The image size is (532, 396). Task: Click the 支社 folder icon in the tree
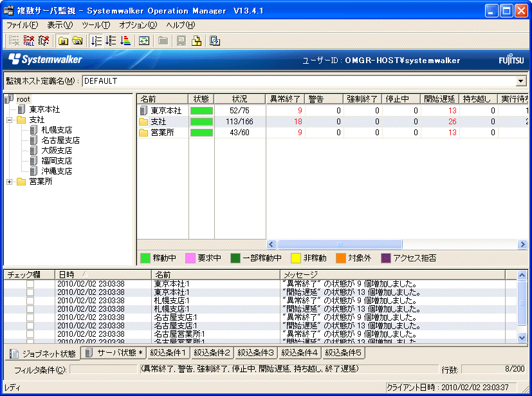click(21, 120)
